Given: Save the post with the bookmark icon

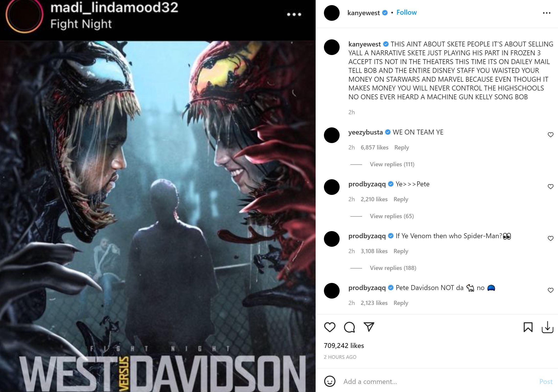Looking at the screenshot, I should point(528,327).
